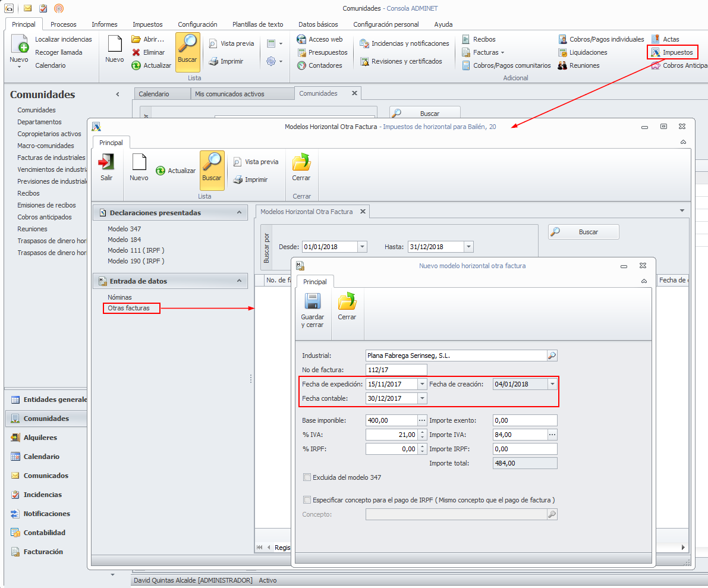
Task: Click large Buscar button in main ribbon
Action: point(187,52)
